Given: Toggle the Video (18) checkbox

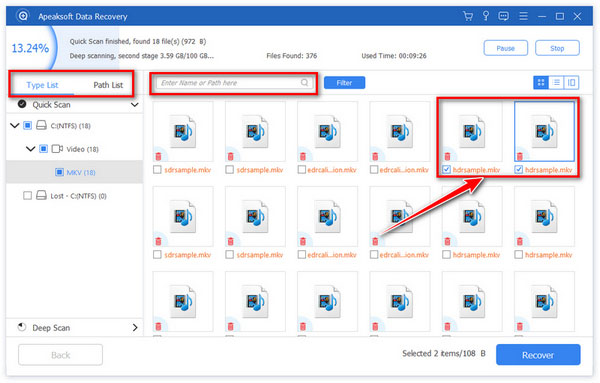Looking at the screenshot, I should [44, 149].
